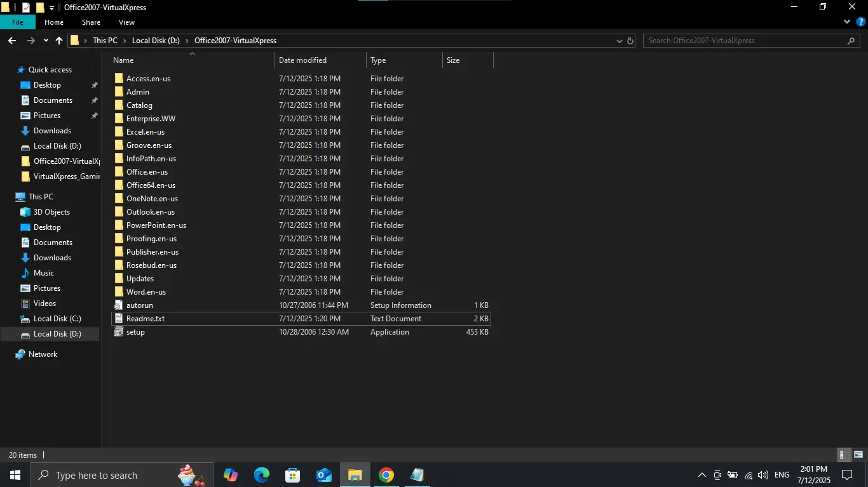Open pinned Desktop under Quick access

47,85
